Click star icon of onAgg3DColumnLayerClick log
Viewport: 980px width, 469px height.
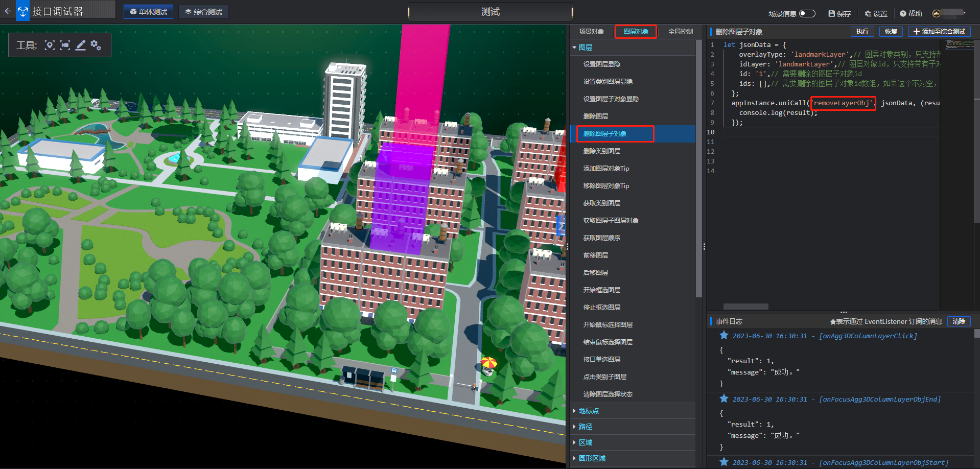tap(724, 335)
